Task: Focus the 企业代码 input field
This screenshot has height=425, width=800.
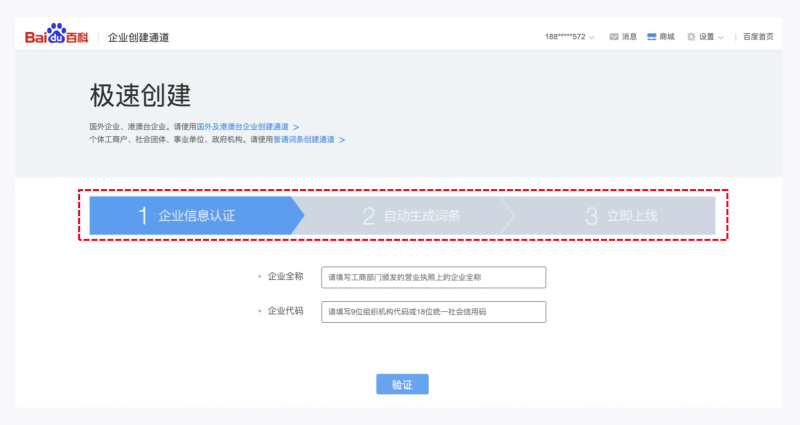Action: click(433, 312)
